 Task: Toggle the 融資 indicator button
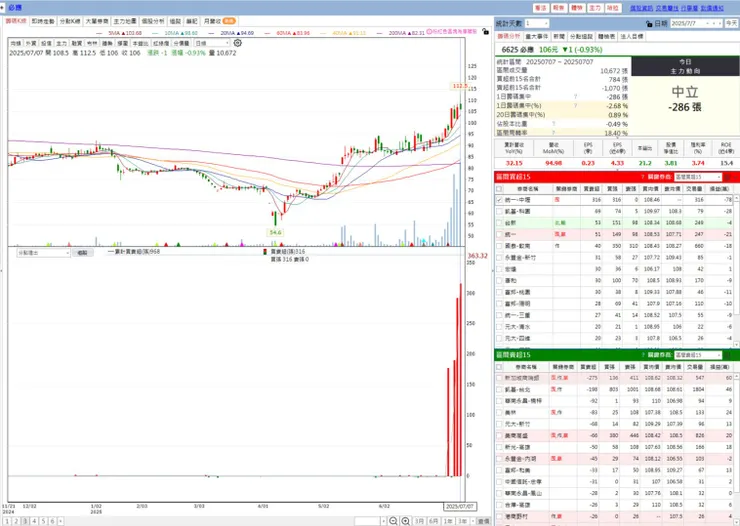coord(77,43)
